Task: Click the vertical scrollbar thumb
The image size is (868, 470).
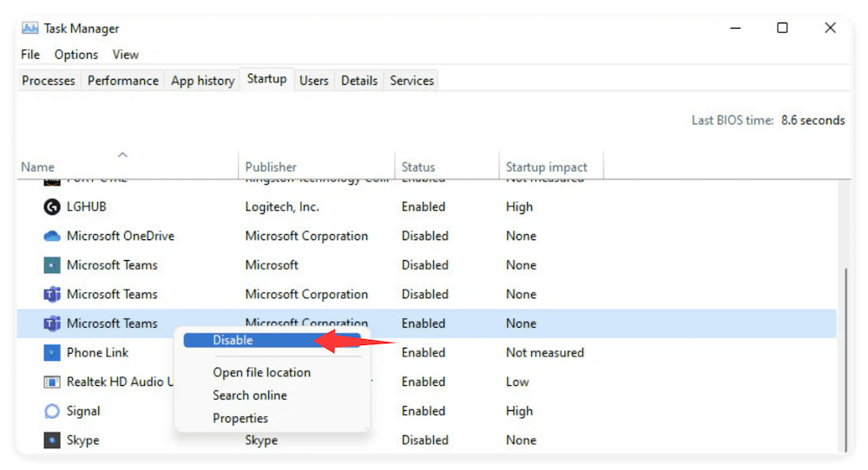Action: (x=845, y=361)
